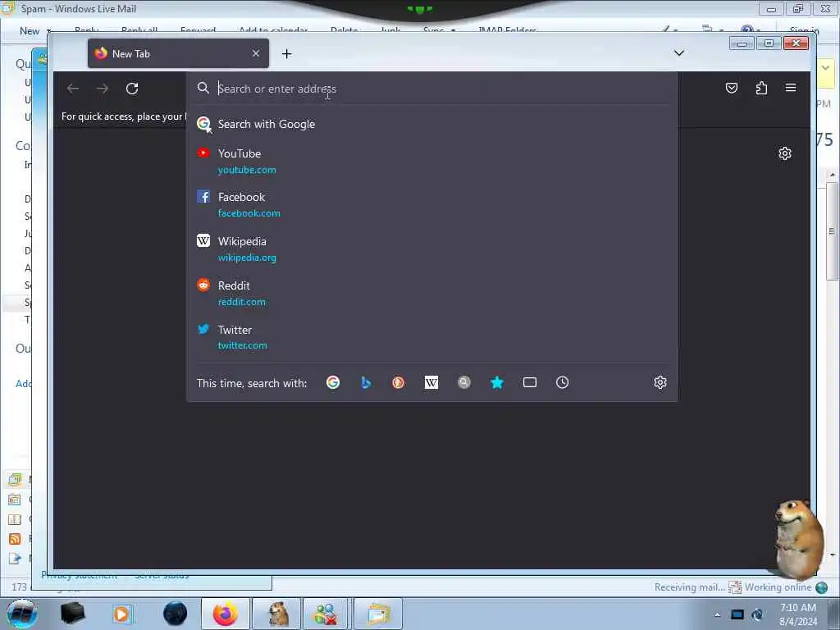Search open tabs with the tab icon
This screenshot has height=630, width=840.
pos(530,382)
